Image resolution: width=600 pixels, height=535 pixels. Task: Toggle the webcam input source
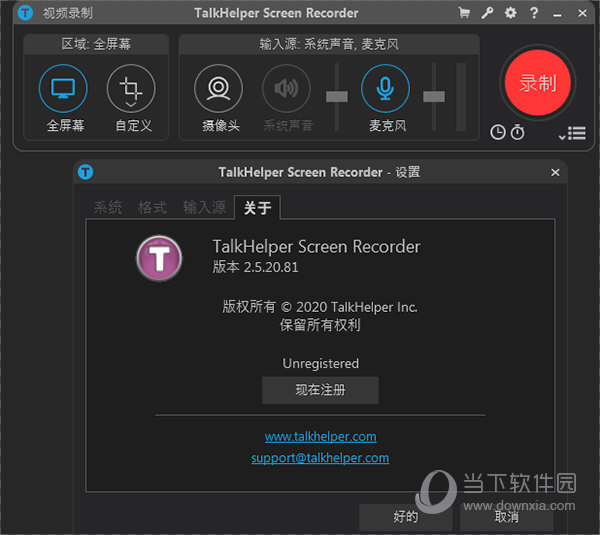[x=218, y=88]
